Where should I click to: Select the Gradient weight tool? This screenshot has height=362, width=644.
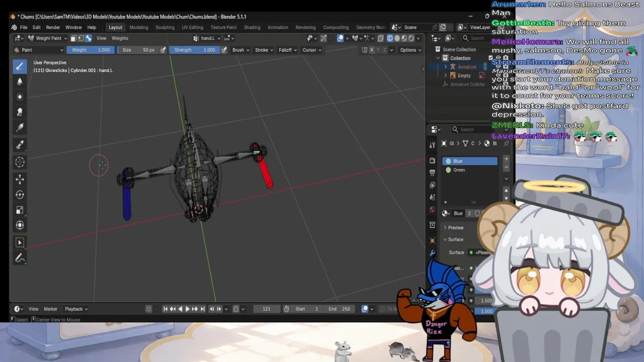click(x=20, y=127)
